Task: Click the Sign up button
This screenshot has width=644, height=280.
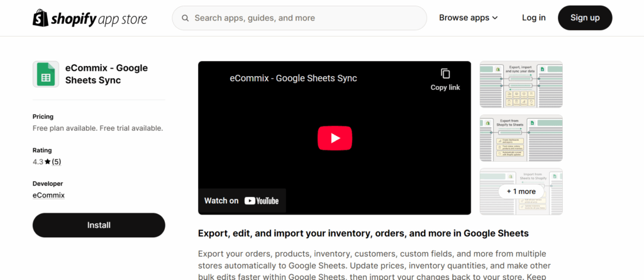Action: [x=585, y=18]
